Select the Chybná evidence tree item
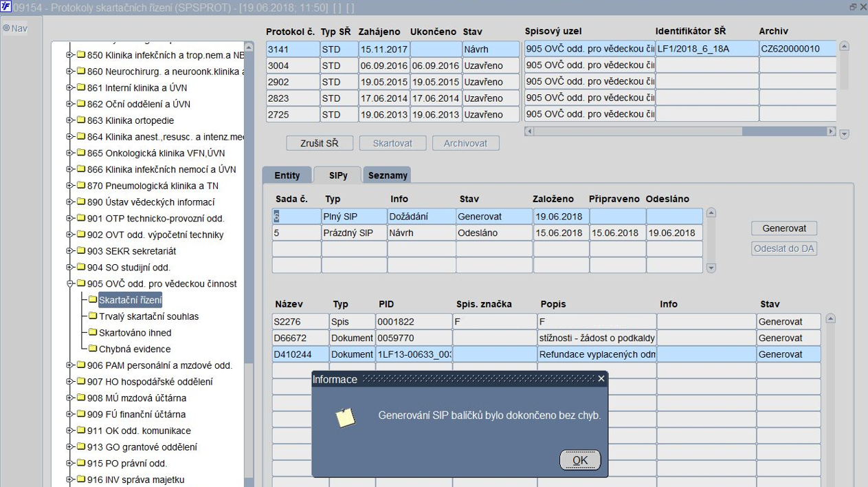 [x=135, y=349]
